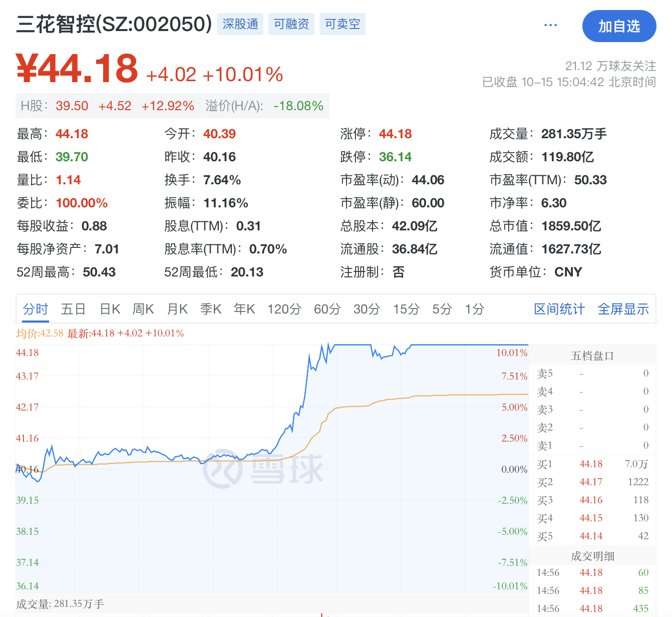The height and width of the screenshot is (617, 672).
Task: Select the 15分 interval tab
Action: (x=406, y=309)
